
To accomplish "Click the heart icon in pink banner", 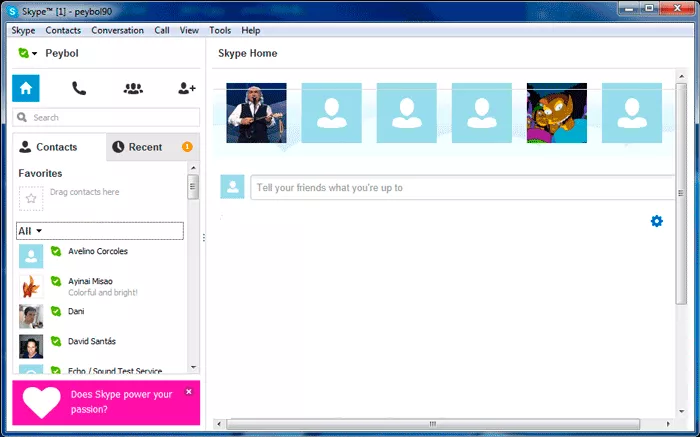I will (42, 402).
